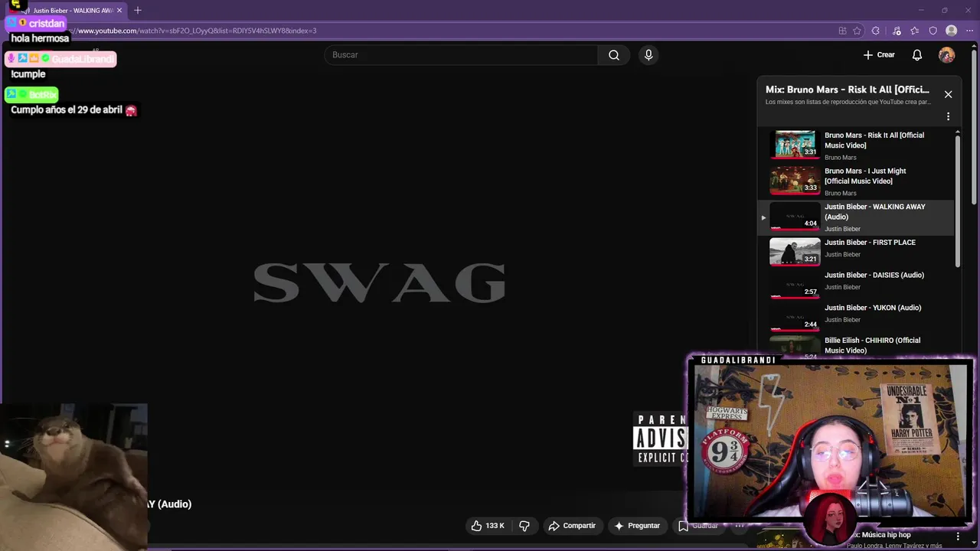The image size is (980, 551).
Task: Open browser extensions puzzle icon
Action: pos(876,31)
